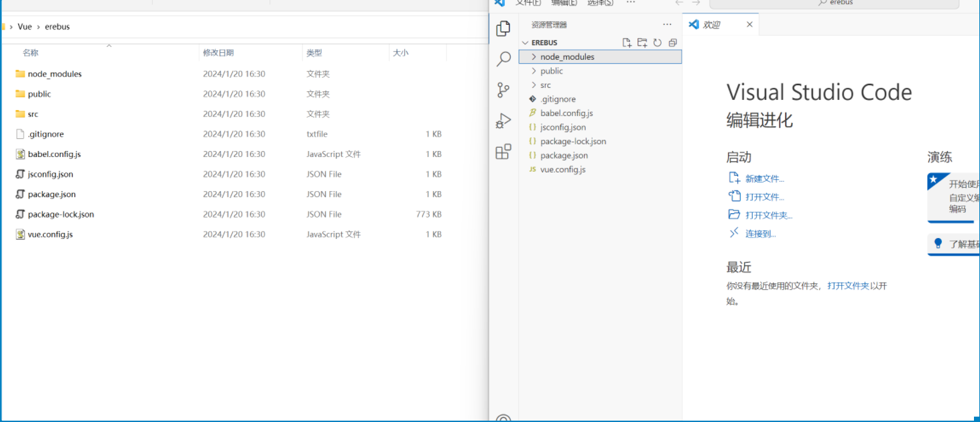The width and height of the screenshot is (980, 422).
Task: Open the 编辑 menu in VS Code
Action: pos(564,3)
